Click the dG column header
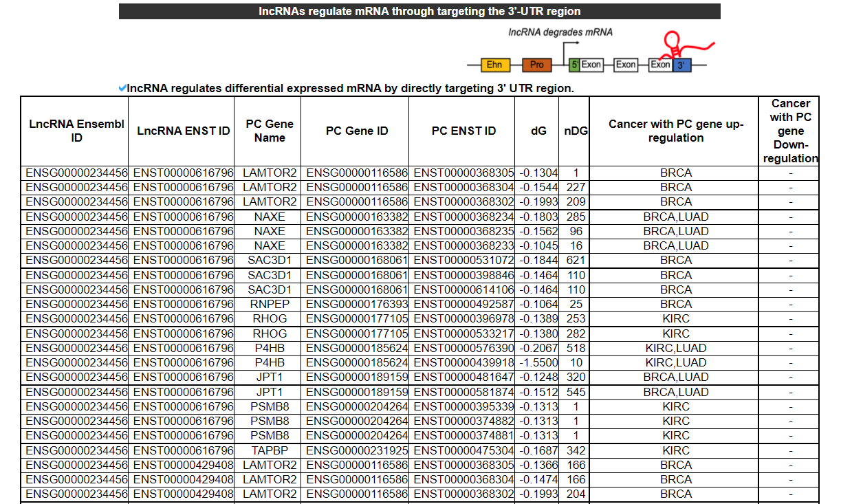841x504 pixels. click(538, 131)
